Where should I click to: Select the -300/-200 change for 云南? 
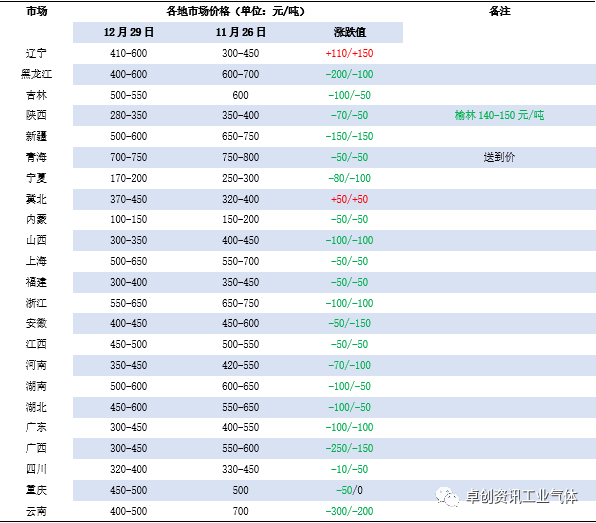(349, 511)
